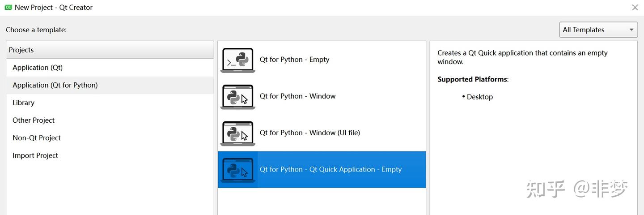The height and width of the screenshot is (215, 644).
Task: Pick the Non-Qt Project category
Action: point(110,138)
